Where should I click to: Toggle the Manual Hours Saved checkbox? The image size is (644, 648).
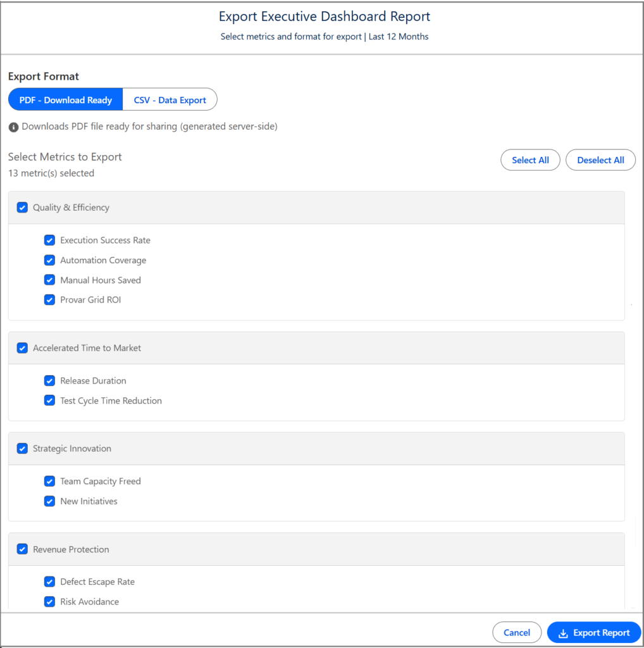click(x=49, y=280)
